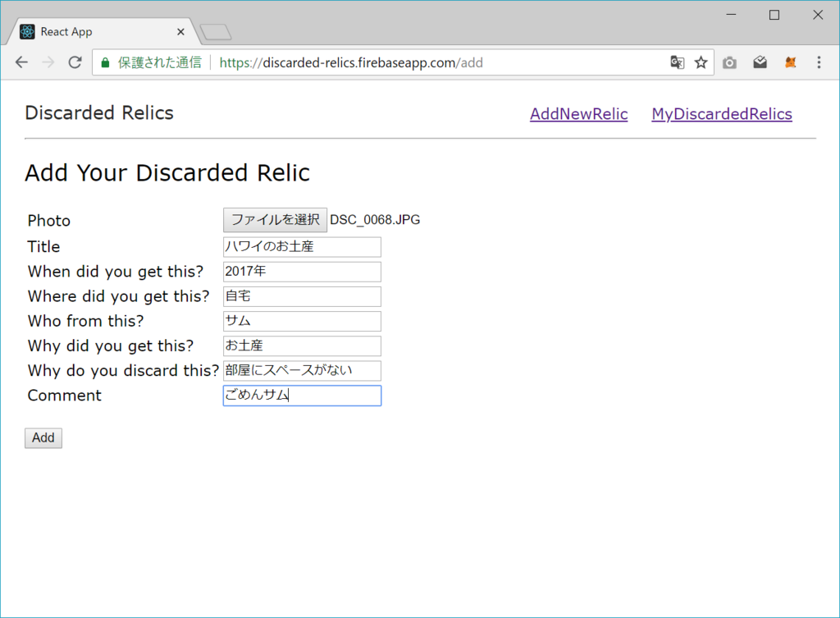Click the React App tab favicon
Viewport: 840px width, 618px height.
pos(27,32)
